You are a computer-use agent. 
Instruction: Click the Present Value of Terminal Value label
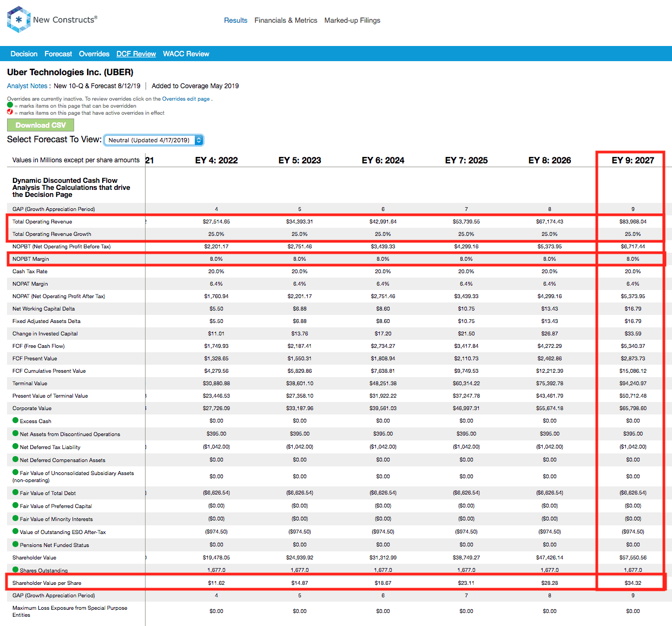pos(50,396)
